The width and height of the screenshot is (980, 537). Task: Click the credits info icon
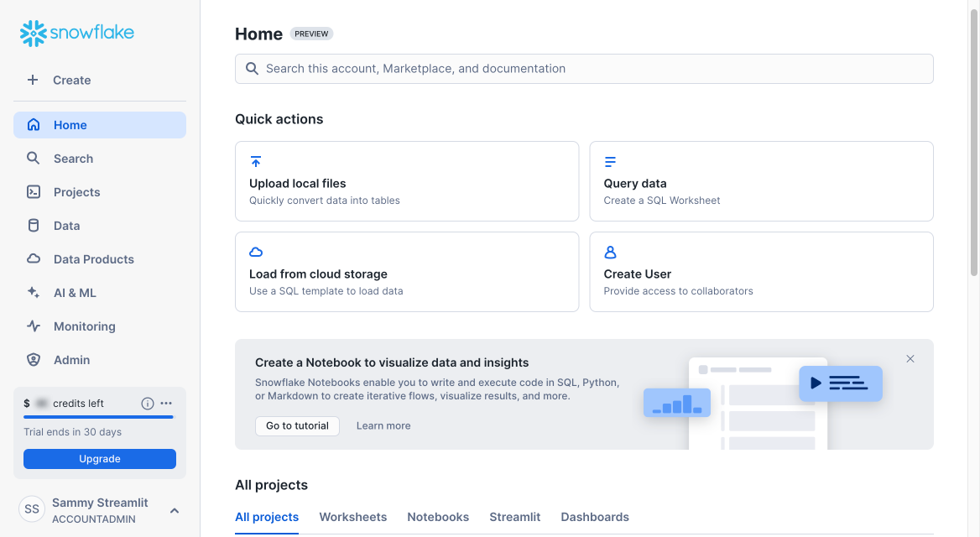click(147, 403)
